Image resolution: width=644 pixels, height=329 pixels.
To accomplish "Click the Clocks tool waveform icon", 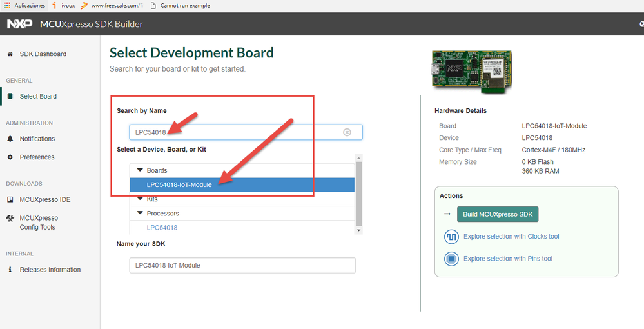I will tap(451, 237).
